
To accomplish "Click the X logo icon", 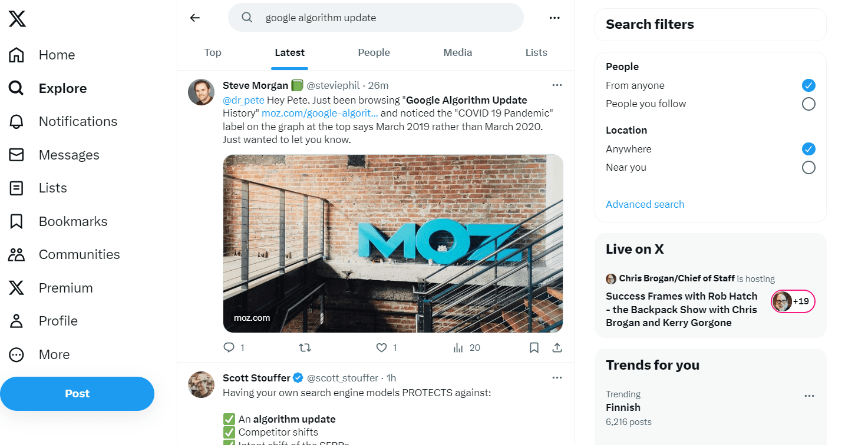I will [x=17, y=19].
